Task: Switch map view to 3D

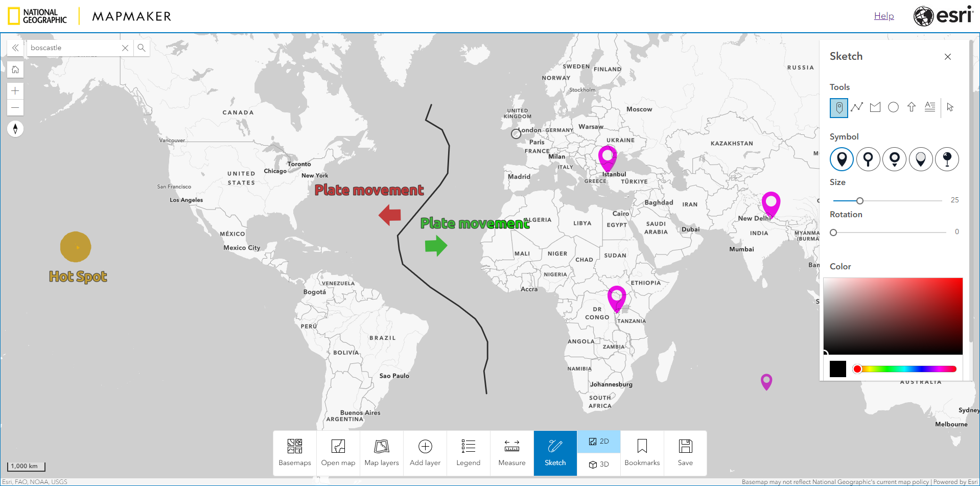Action: 598,465
